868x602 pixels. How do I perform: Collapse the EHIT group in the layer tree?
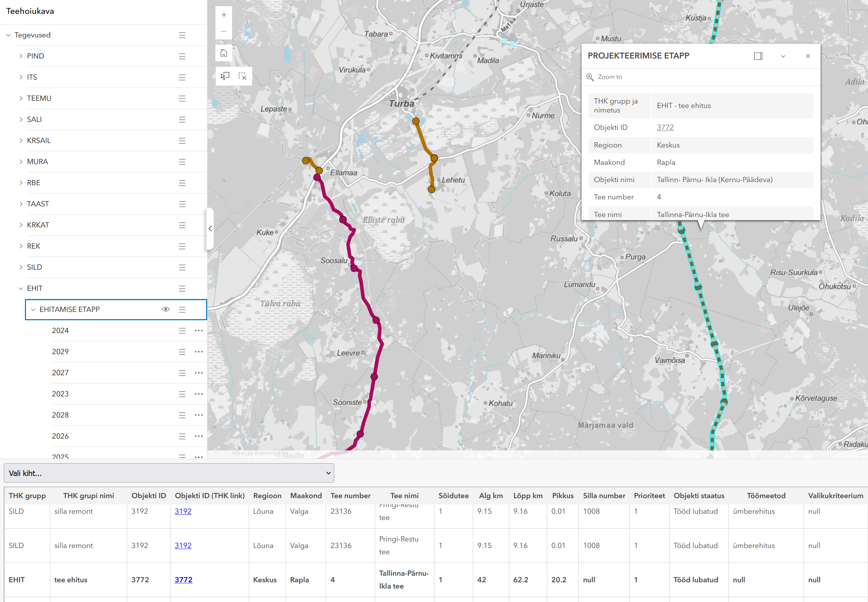[21, 288]
